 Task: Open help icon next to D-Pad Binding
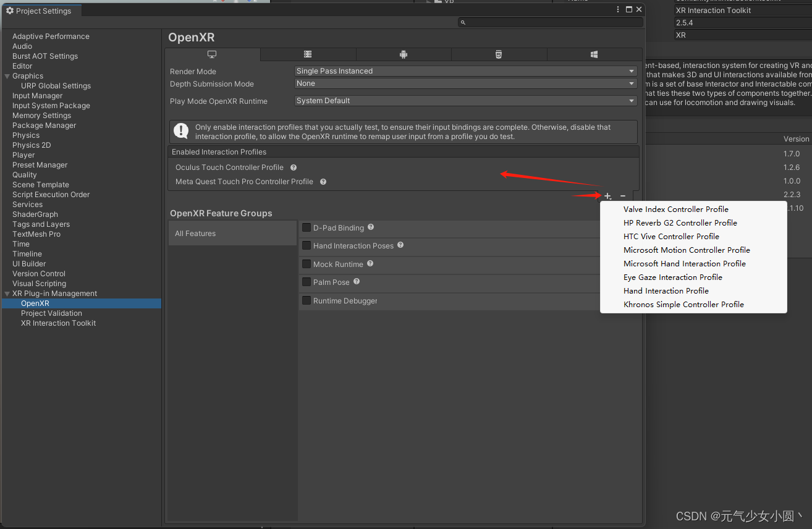click(371, 227)
